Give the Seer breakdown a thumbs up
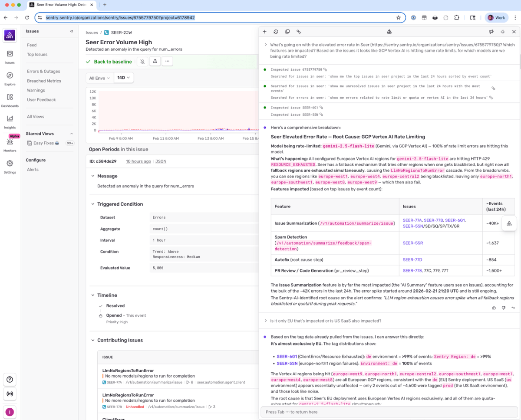The width and height of the screenshot is (521, 420). (x=494, y=307)
